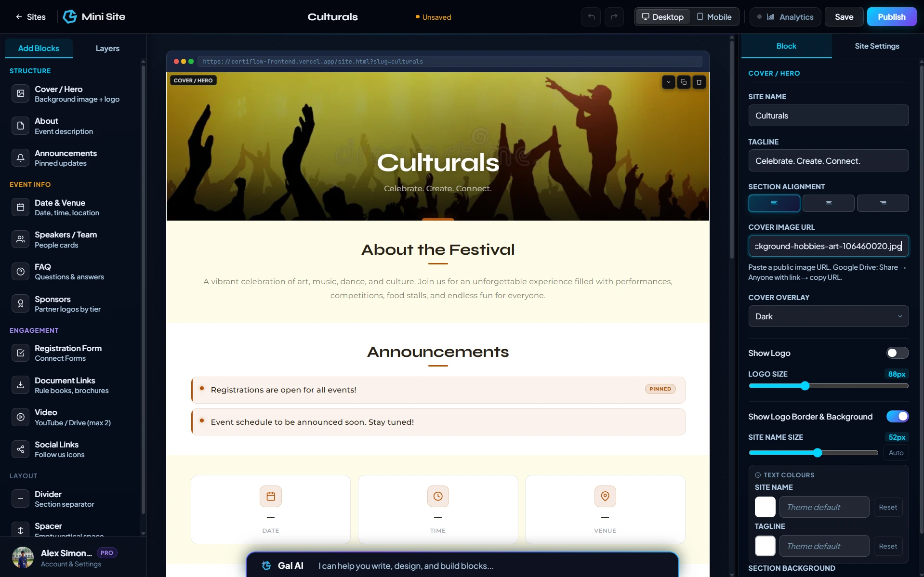Select the 'Registrations are open for all events!' announcement
The width and height of the screenshot is (924, 577).
tap(438, 390)
